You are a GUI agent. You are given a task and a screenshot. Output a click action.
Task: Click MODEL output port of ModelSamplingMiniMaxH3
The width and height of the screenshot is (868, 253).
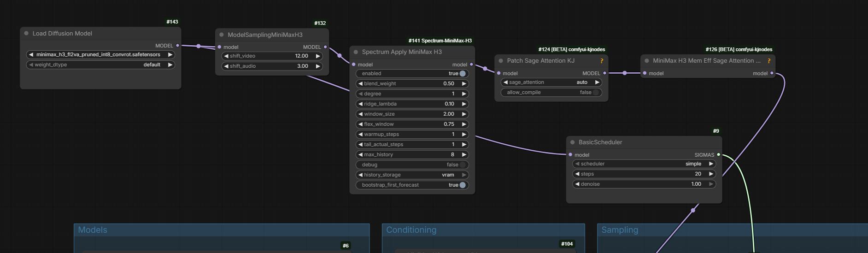tap(325, 47)
